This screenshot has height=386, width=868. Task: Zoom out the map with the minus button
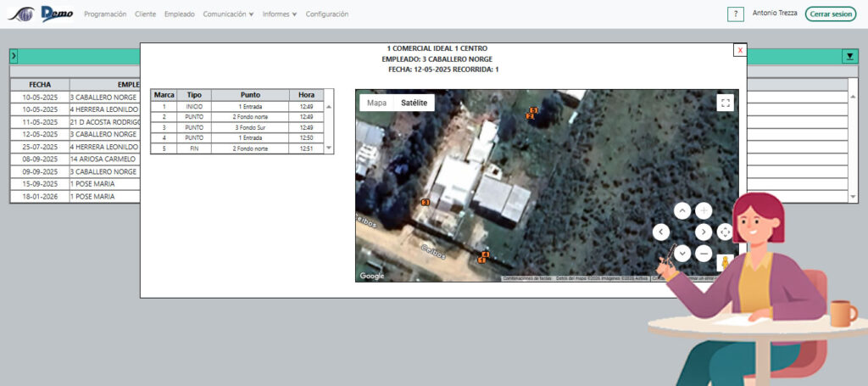[x=704, y=253]
